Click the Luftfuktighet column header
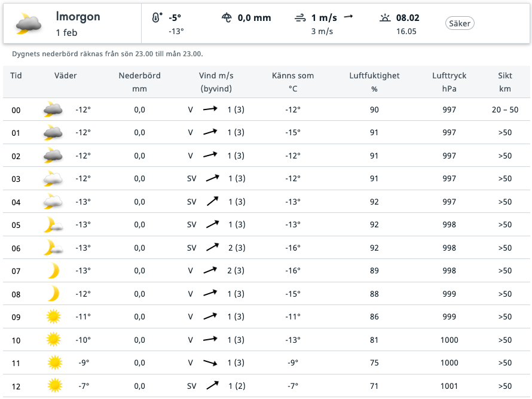The height and width of the screenshot is (399, 532). [x=374, y=82]
